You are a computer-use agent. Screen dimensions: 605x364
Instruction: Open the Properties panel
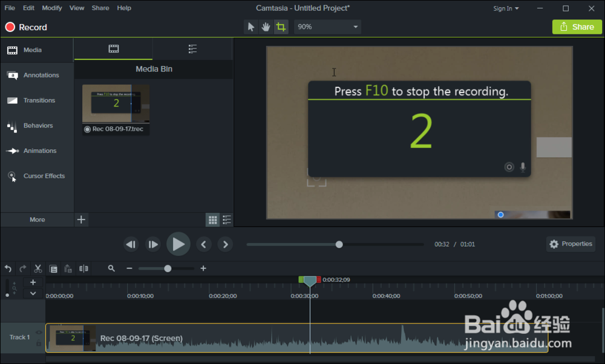click(x=571, y=244)
